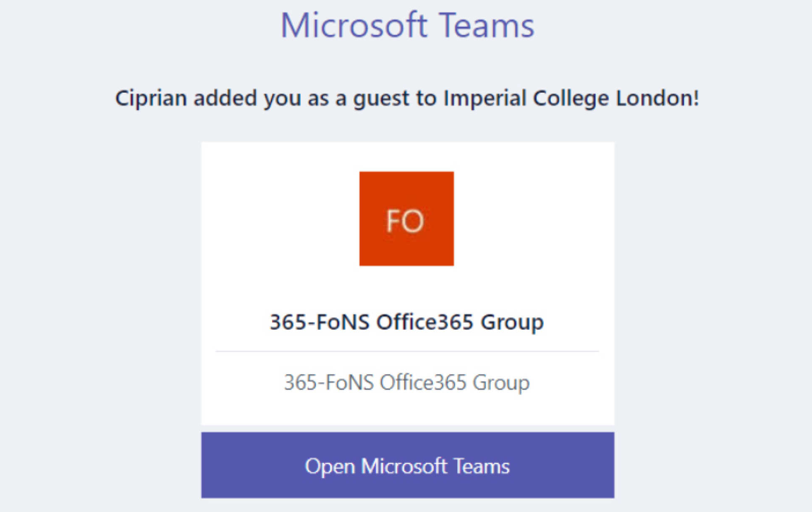The height and width of the screenshot is (512, 812).
Task: Click the word "Microsoft" in the top heading
Action: (354, 26)
